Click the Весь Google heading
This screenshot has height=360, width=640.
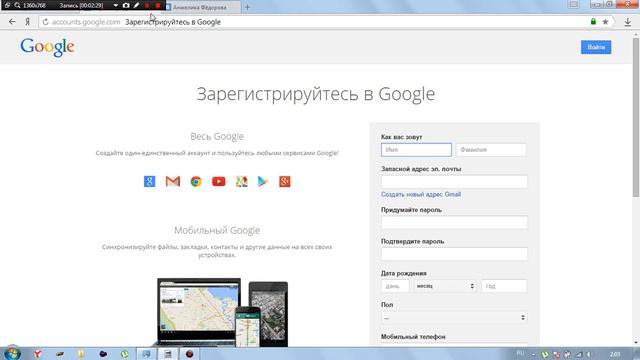pyautogui.click(x=217, y=136)
